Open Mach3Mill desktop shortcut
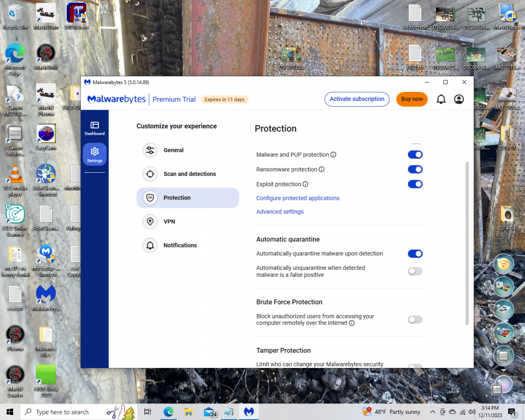 click(x=46, y=56)
